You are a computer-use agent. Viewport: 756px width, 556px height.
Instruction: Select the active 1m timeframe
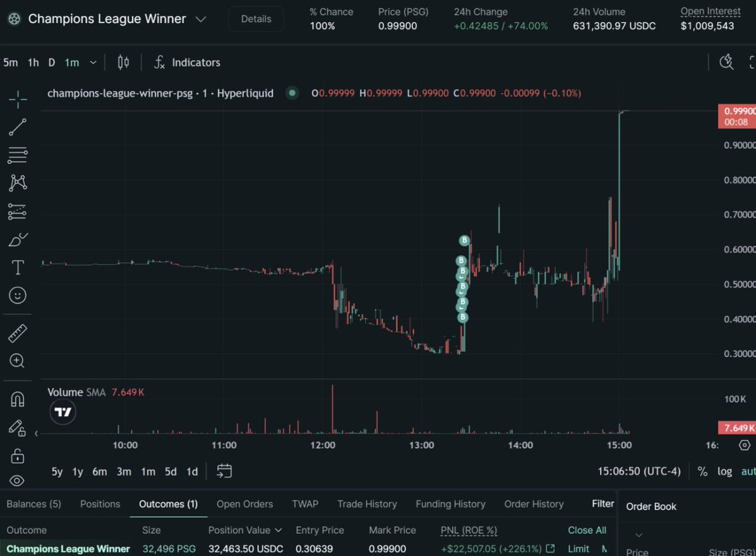coord(72,62)
